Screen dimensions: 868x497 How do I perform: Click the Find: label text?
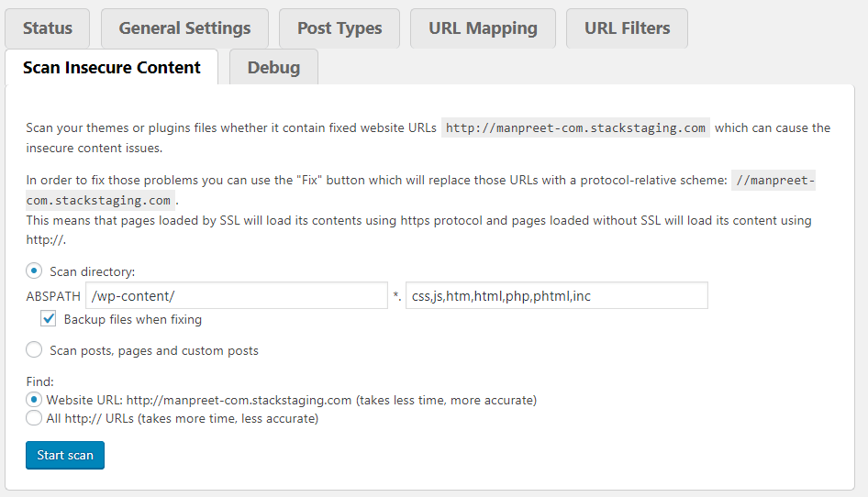(39, 381)
